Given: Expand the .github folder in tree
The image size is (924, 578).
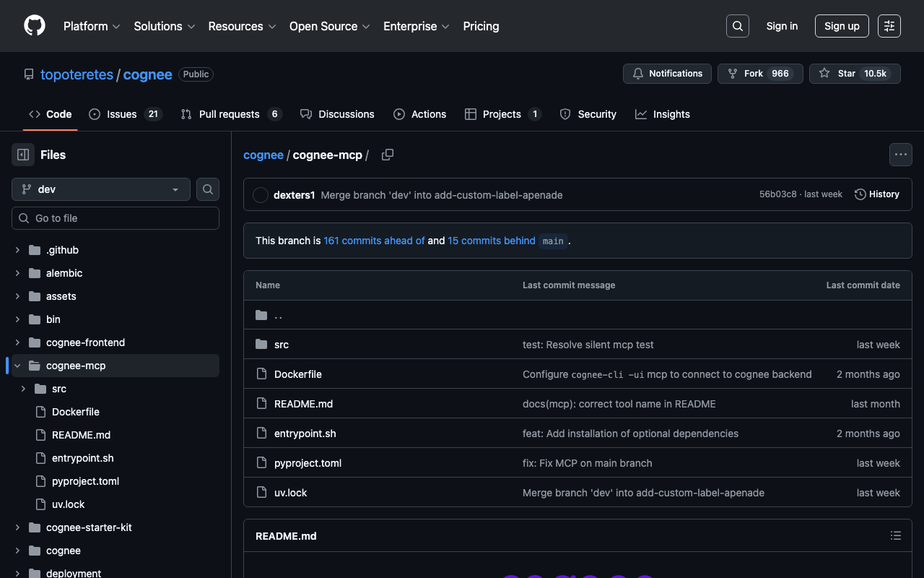Looking at the screenshot, I should pyautogui.click(x=18, y=250).
